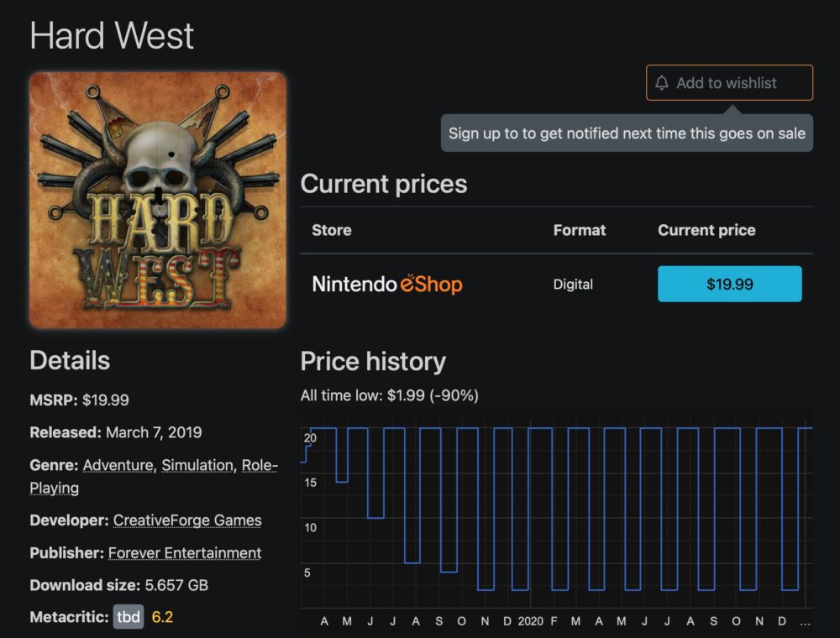Viewport: 840px width, 638px height.
Task: Follow the Simulation genre link
Action: click(197, 465)
